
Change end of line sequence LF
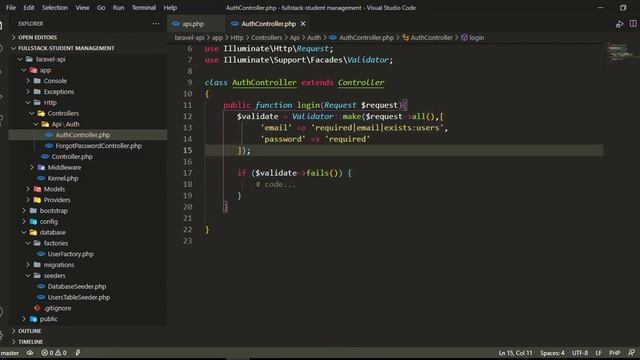pos(598,353)
